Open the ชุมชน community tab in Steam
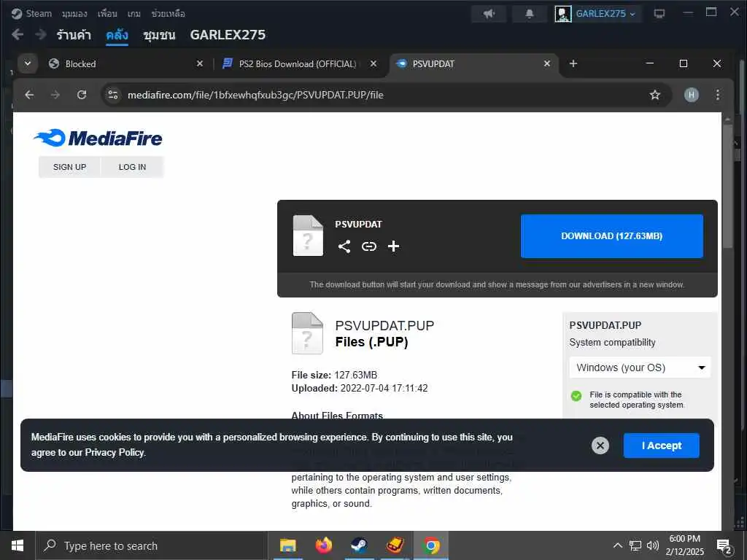 (159, 35)
